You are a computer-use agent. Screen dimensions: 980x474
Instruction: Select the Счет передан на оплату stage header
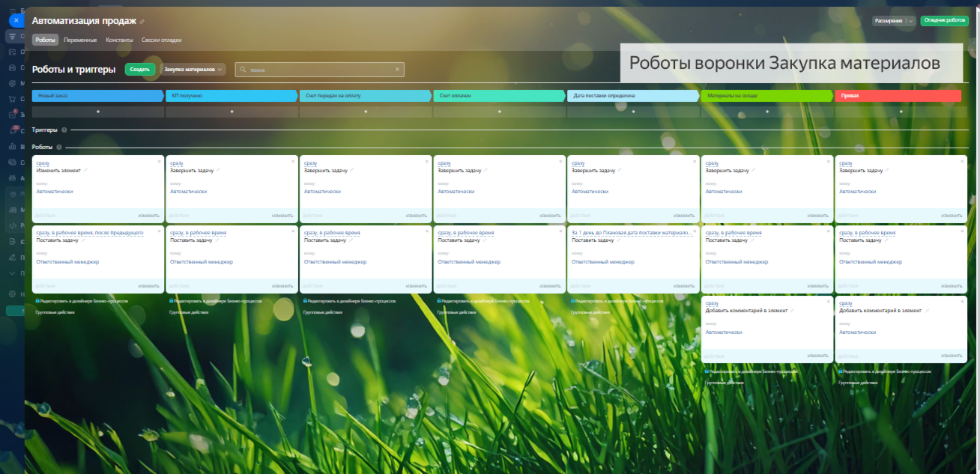(x=366, y=96)
